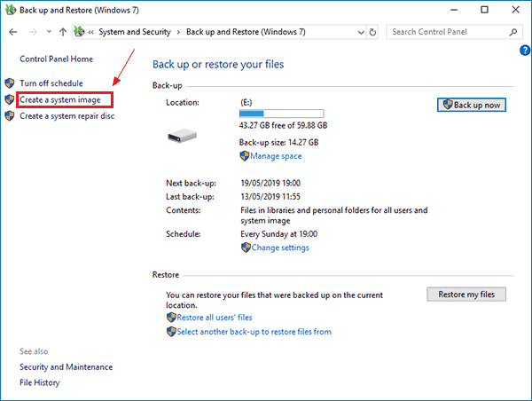
Task: Click Back up and Restore (Windows 7) breadcrumb
Action: (x=246, y=32)
